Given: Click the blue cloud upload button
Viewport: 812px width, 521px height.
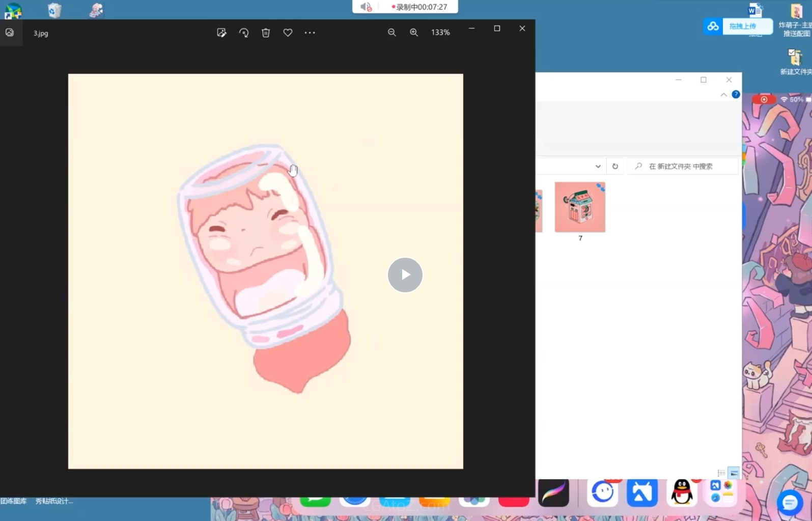Looking at the screenshot, I should pyautogui.click(x=737, y=26).
